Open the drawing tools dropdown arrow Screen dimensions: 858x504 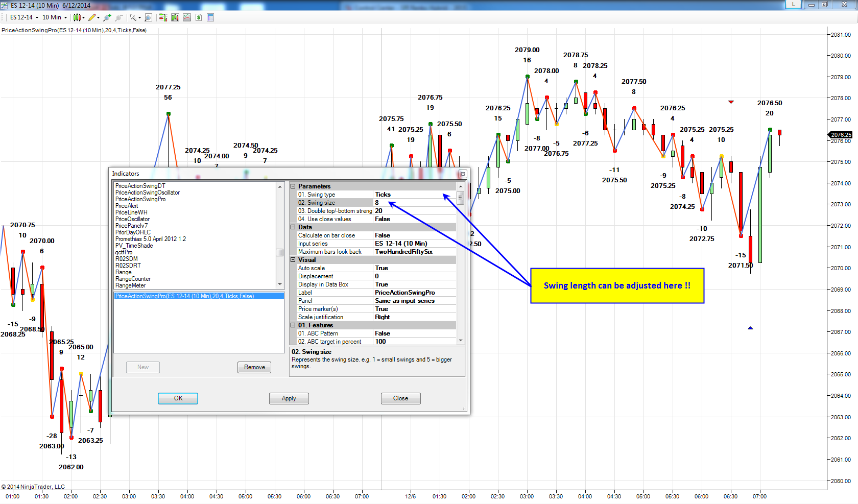click(98, 17)
